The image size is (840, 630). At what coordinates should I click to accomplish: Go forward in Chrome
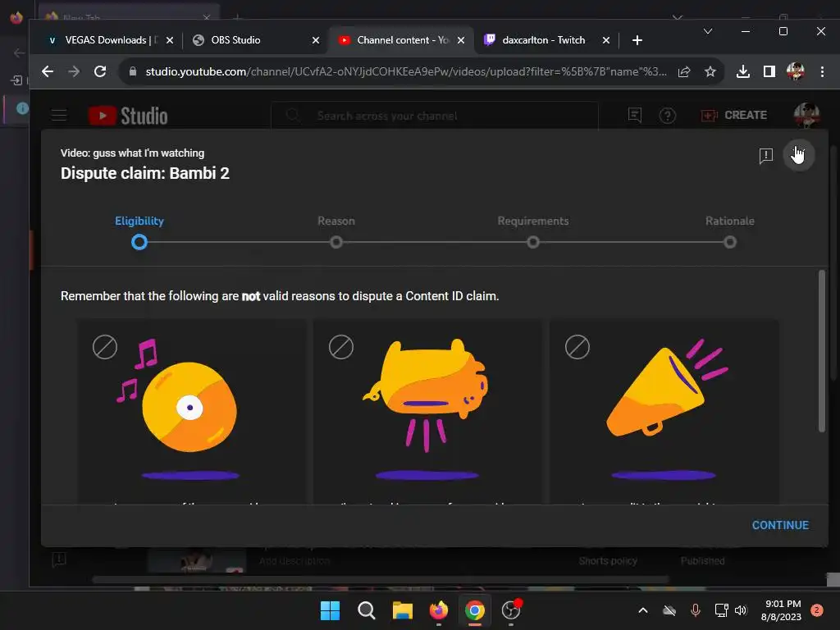point(73,71)
